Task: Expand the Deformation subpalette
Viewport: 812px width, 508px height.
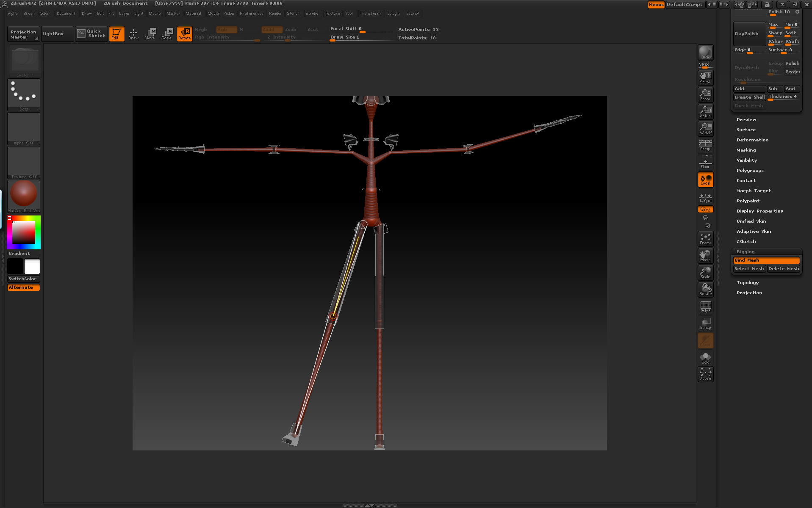Action: [x=752, y=140]
